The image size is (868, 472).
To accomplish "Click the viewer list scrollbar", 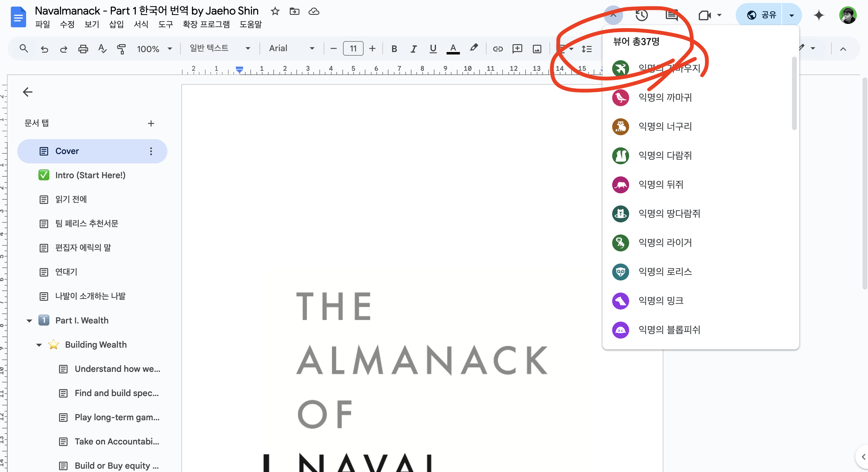I will point(794,93).
